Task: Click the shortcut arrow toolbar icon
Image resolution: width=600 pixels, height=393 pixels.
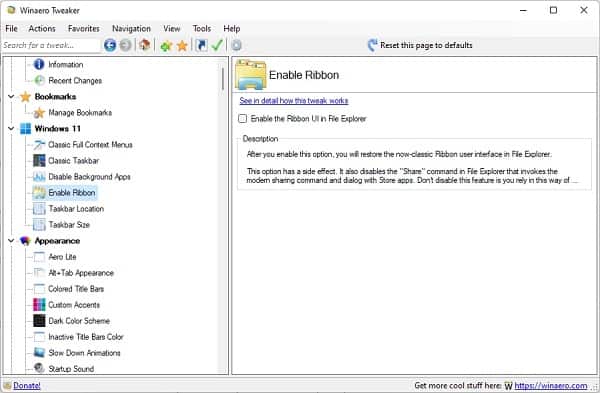Action: pos(201,45)
